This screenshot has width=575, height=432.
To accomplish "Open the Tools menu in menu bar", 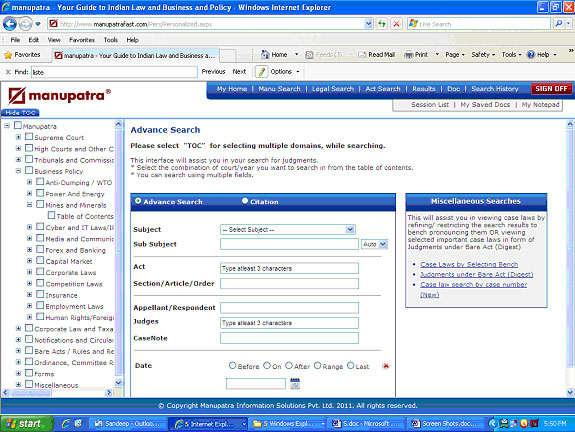I will 110,40.
